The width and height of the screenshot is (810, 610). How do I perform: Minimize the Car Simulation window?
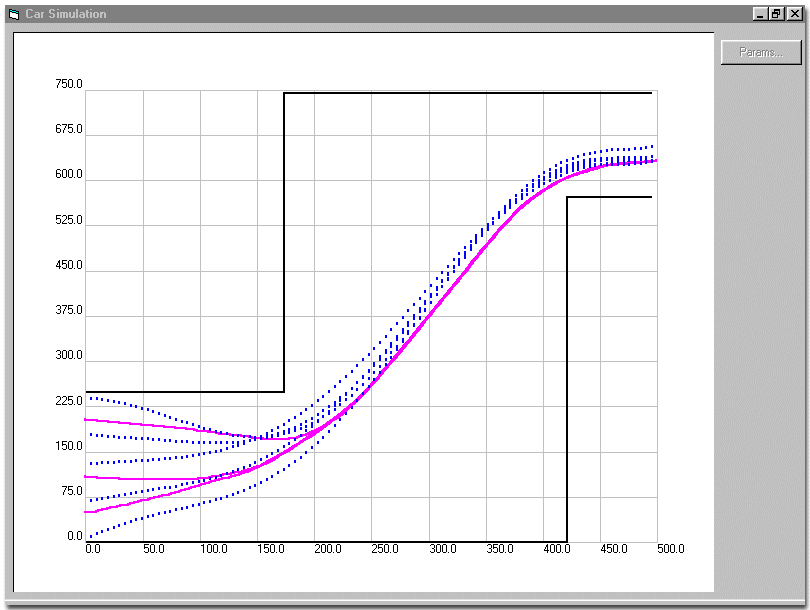click(x=761, y=14)
